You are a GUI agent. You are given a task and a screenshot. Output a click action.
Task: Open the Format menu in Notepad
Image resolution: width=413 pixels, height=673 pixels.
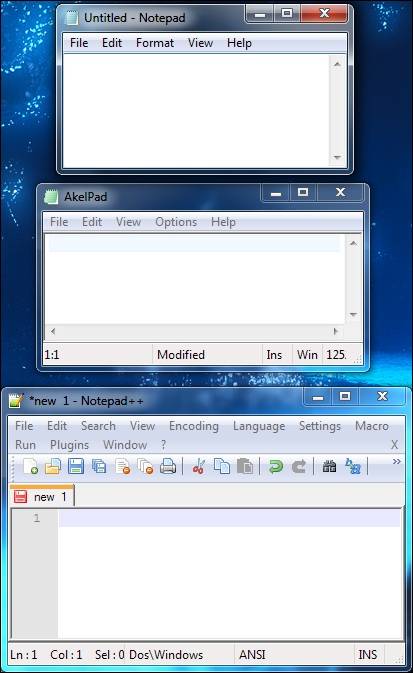tap(155, 43)
